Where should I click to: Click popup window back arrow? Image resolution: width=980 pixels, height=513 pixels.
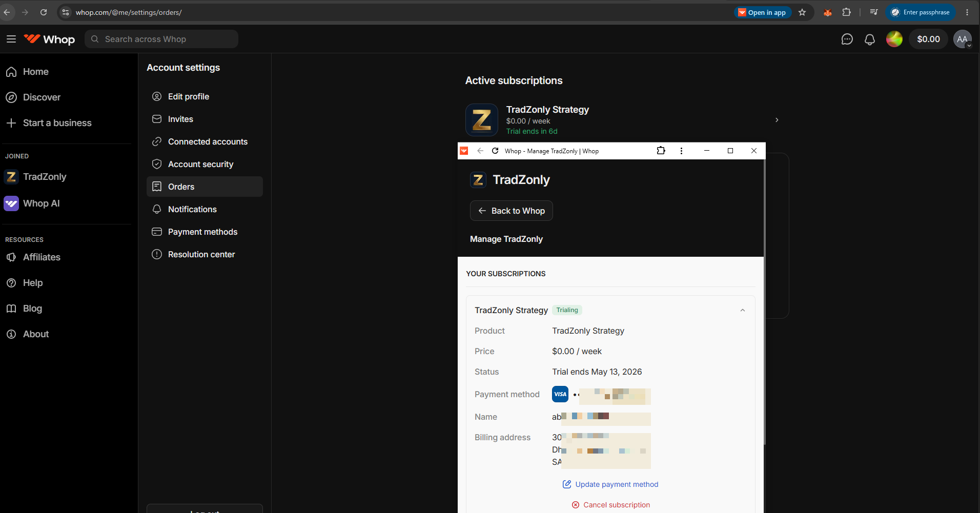pyautogui.click(x=480, y=151)
